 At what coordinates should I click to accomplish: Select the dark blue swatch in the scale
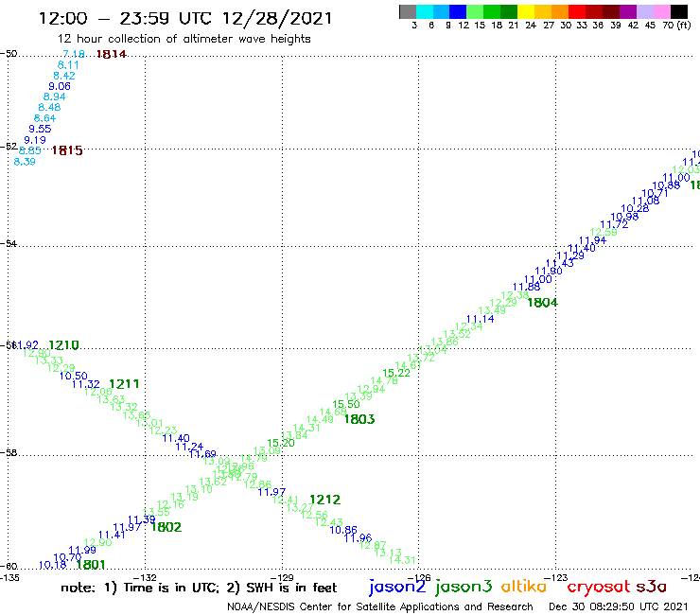[458, 11]
